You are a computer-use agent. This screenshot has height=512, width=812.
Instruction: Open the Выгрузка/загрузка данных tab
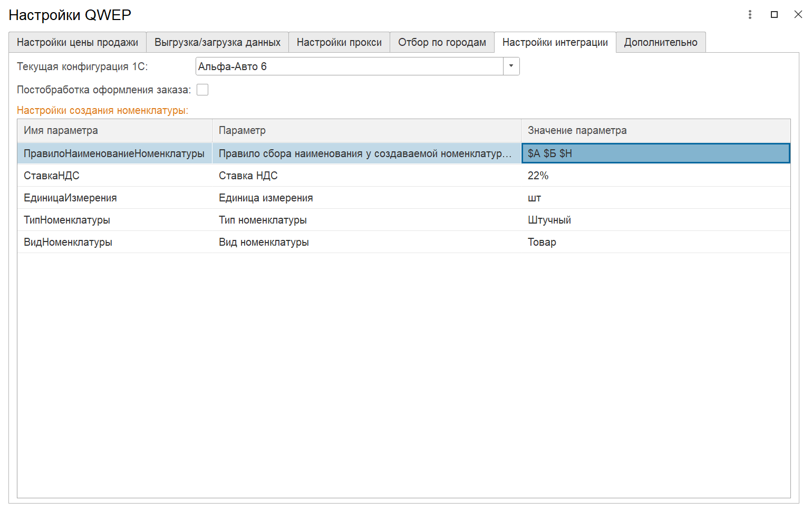pos(217,43)
